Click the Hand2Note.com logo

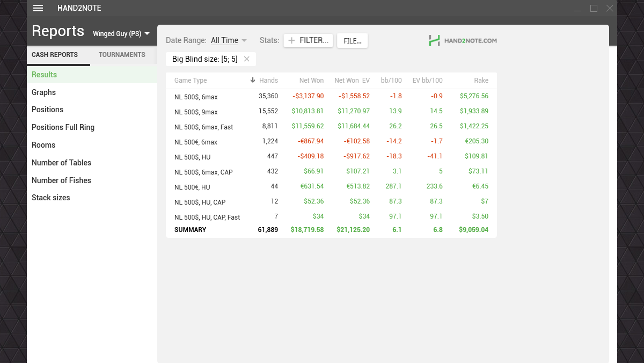coord(463,40)
